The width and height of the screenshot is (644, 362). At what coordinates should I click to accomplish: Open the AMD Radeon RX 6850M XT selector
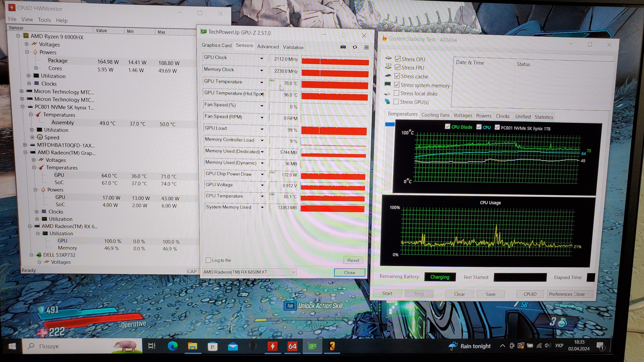[x=249, y=272]
